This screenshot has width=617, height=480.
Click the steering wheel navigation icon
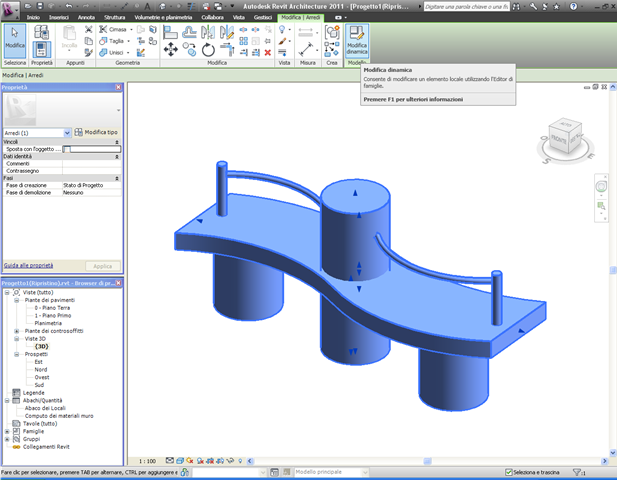(601, 186)
